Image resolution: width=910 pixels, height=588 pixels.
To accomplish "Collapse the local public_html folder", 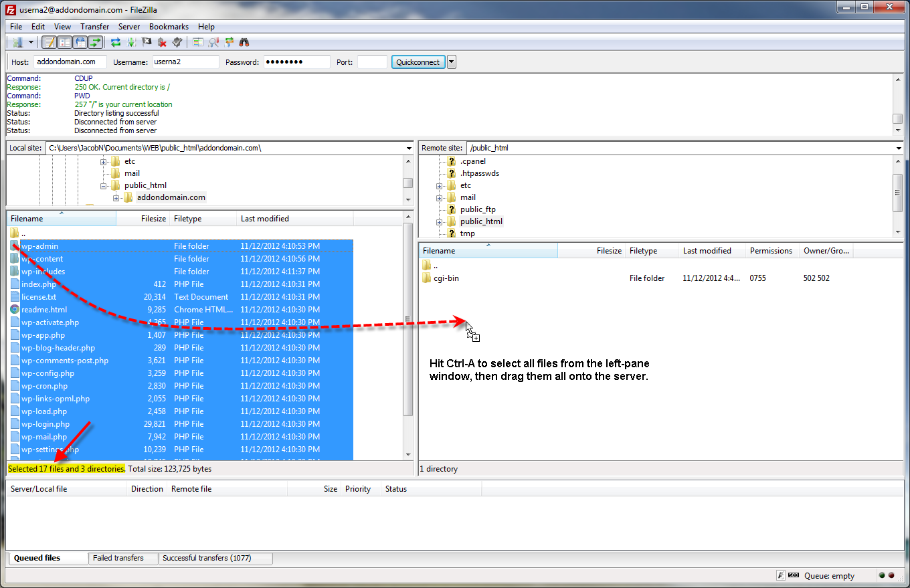I will (x=104, y=185).
